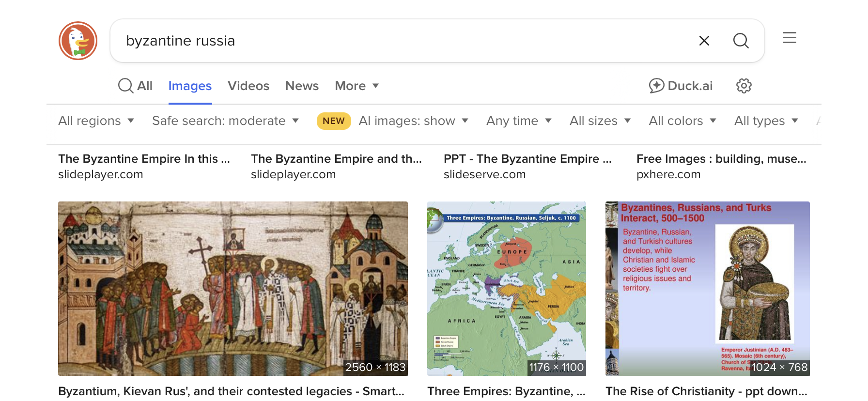Open the All regions dropdown

(x=96, y=121)
